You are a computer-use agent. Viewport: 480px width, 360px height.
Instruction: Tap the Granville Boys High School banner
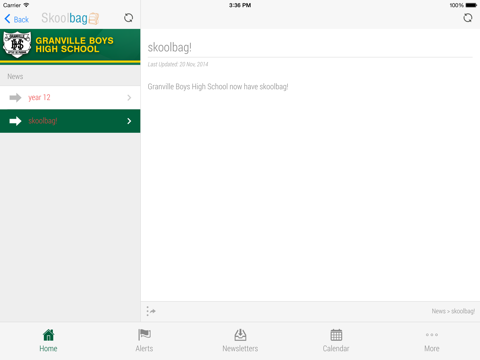pos(70,47)
